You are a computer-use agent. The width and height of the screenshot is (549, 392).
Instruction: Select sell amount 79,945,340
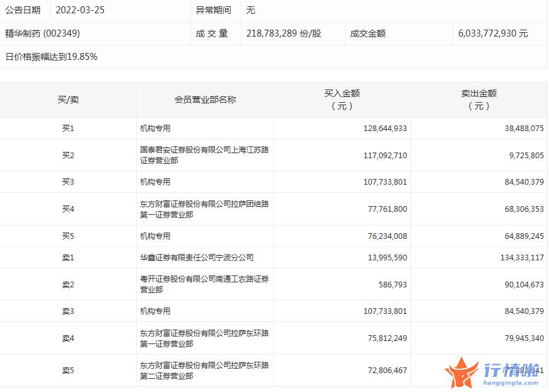point(524,338)
